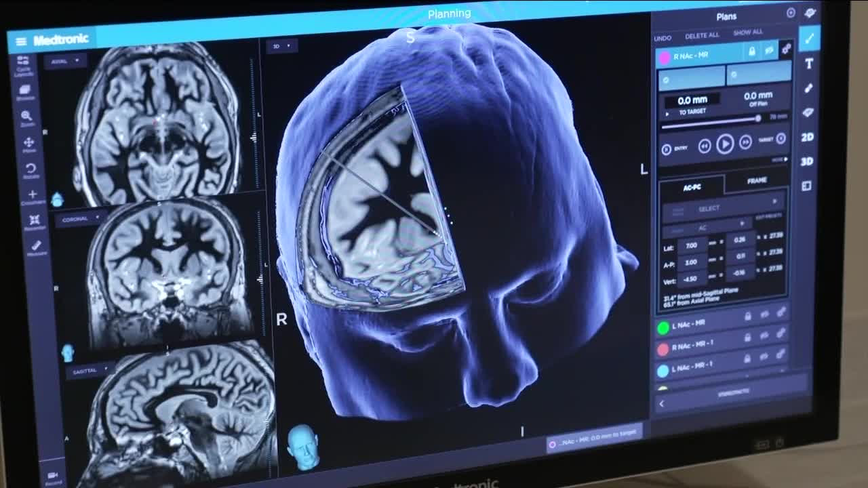
Task: Click SHOW ALL in Plans panel
Action: click(747, 33)
